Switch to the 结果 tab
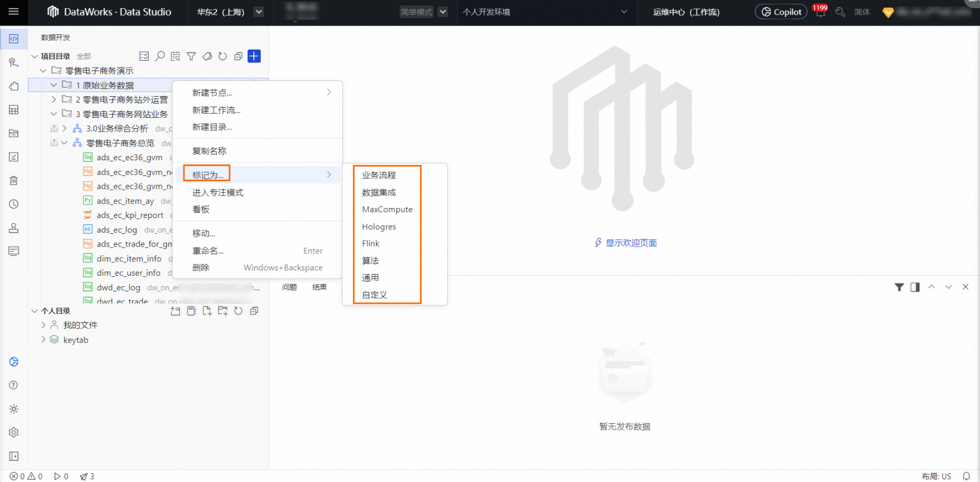 pos(319,287)
